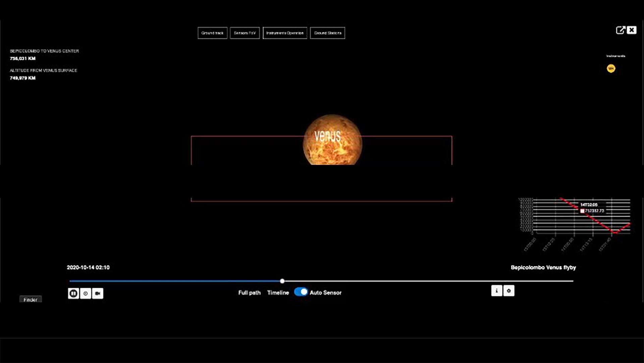This screenshot has height=363, width=644.
Task: Click the 2020-10-14 02:10 timestamp
Action: 88,268
